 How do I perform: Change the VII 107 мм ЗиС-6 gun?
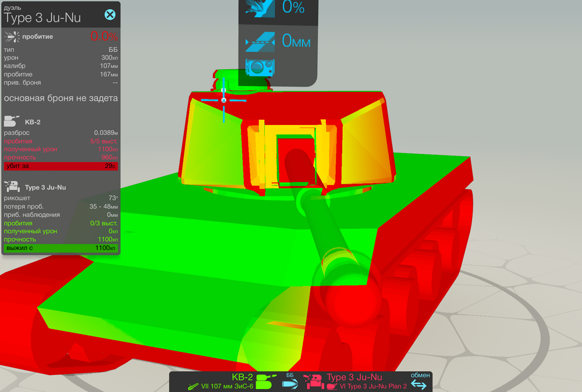pyautogui.click(x=227, y=386)
